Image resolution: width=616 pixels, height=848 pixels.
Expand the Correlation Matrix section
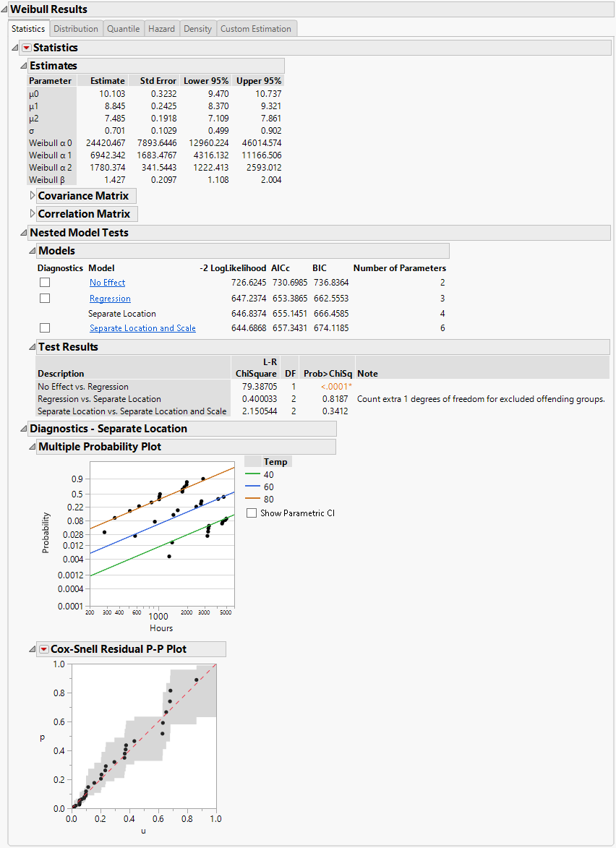(33, 214)
